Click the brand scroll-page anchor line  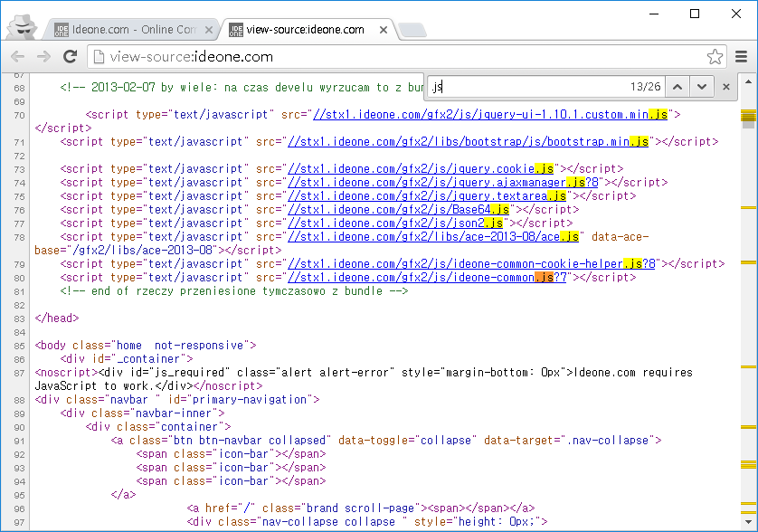click(x=361, y=508)
